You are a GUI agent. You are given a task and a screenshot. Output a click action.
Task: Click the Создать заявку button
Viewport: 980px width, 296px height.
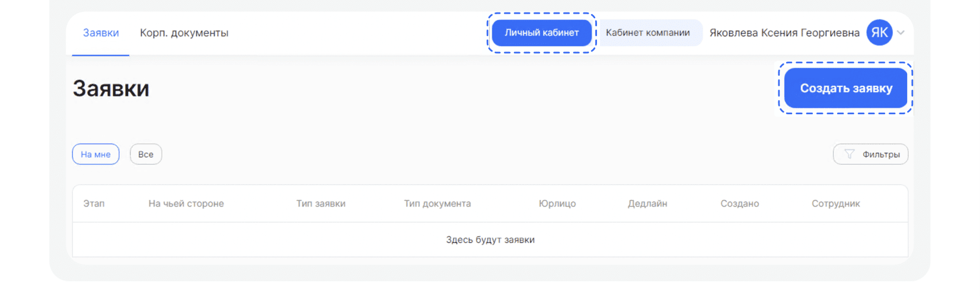846,88
